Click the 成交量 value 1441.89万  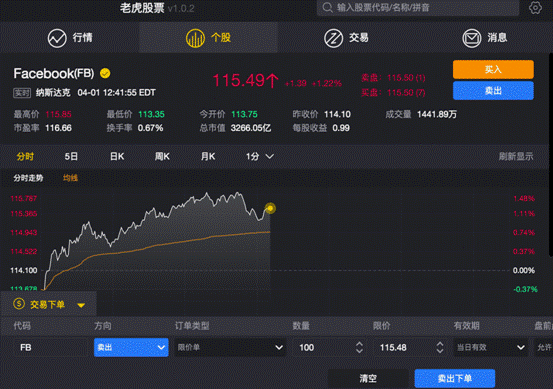pyautogui.click(x=437, y=114)
